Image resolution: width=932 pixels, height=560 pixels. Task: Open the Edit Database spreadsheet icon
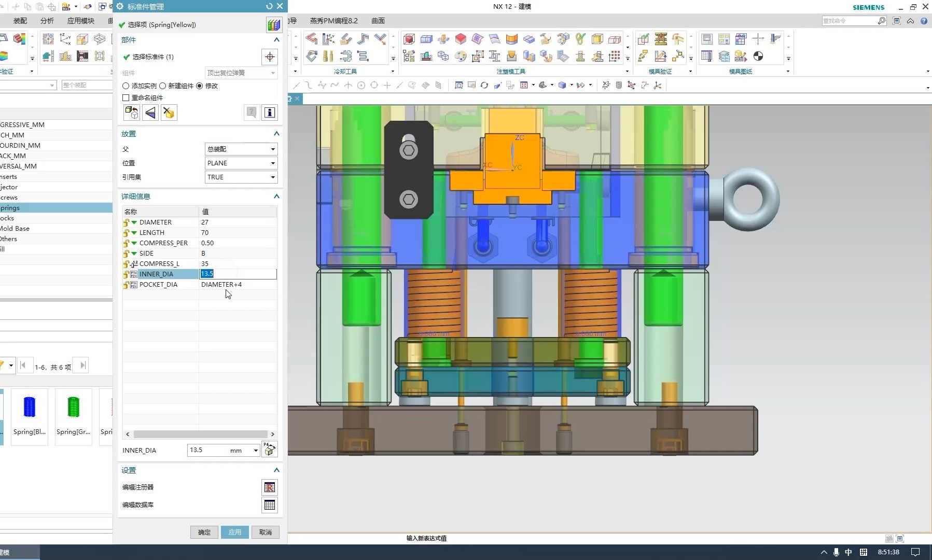(x=269, y=505)
